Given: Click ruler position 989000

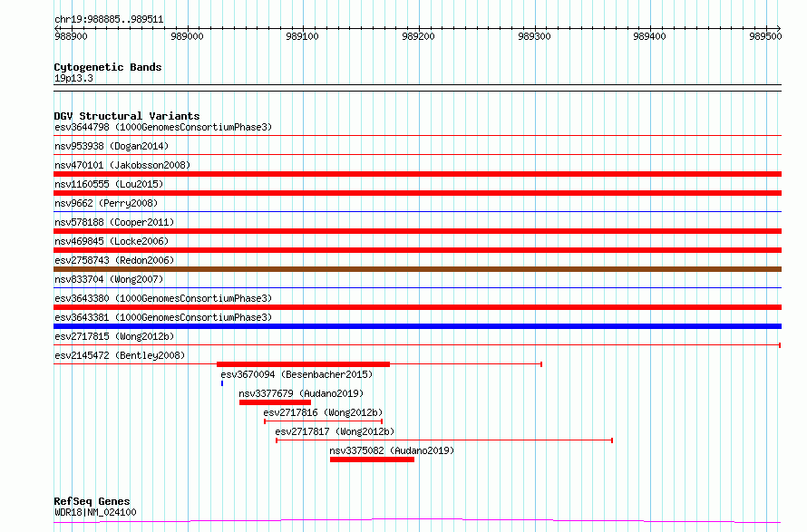Looking at the screenshot, I should pyautogui.click(x=188, y=36).
